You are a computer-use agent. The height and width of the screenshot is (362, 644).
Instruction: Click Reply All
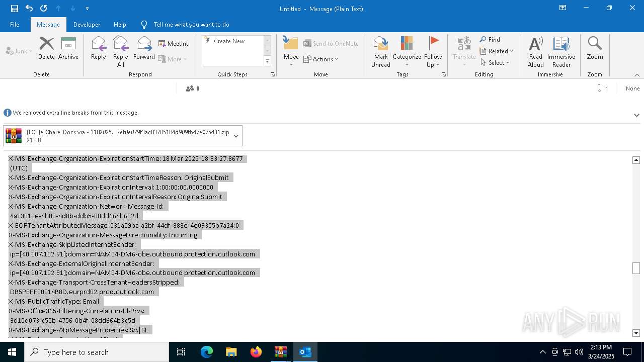121,51
